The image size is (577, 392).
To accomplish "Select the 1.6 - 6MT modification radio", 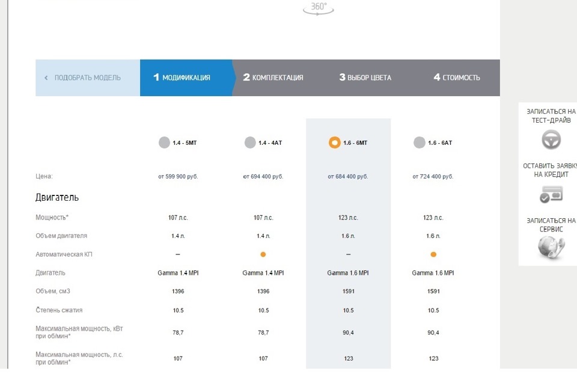I will pyautogui.click(x=335, y=142).
